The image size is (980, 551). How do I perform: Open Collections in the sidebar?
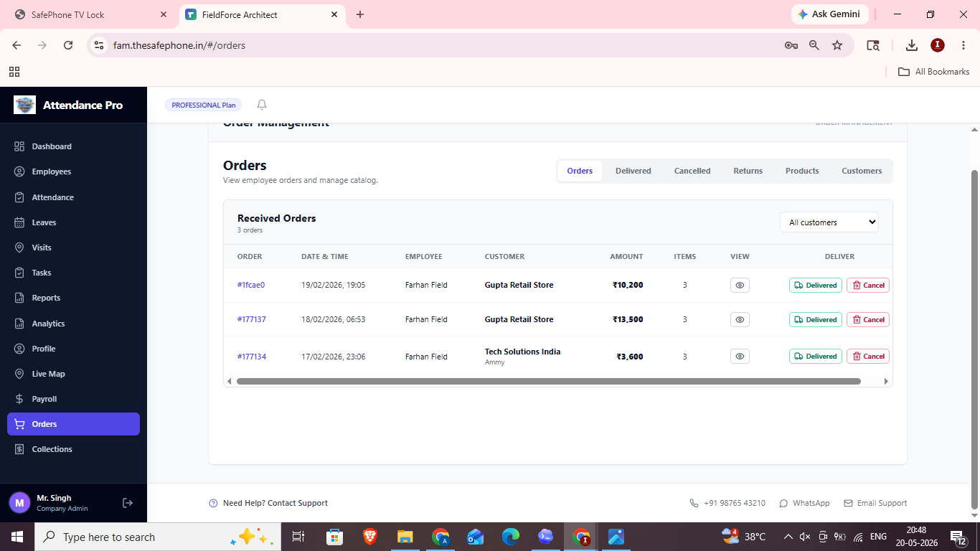(x=73, y=449)
